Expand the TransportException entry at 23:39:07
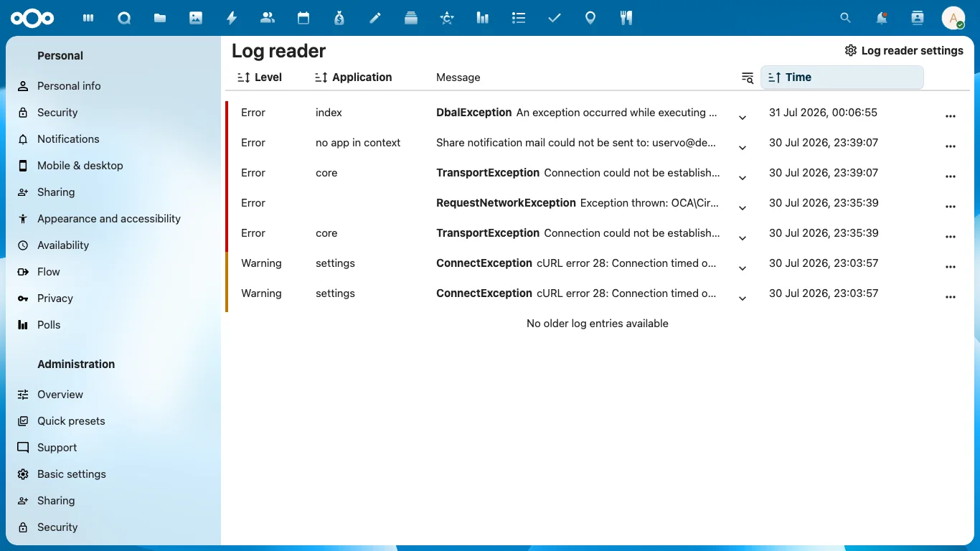 743,178
